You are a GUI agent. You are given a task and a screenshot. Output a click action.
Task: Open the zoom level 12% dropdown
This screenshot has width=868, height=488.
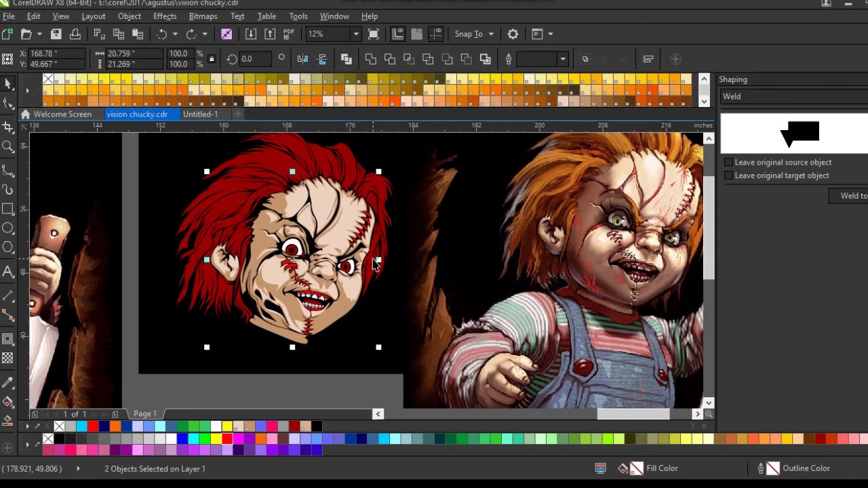point(355,34)
